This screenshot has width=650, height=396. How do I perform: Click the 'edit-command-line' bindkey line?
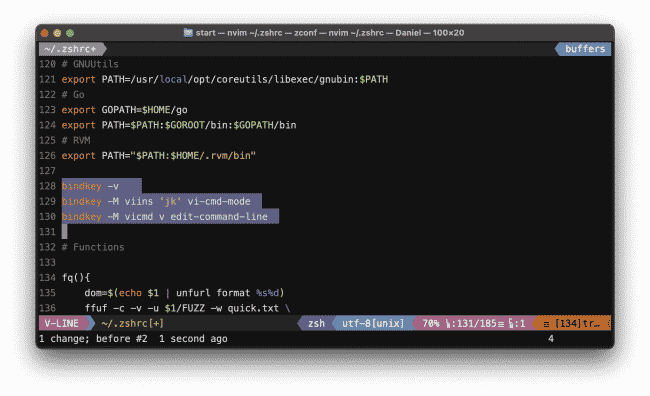tap(165, 216)
